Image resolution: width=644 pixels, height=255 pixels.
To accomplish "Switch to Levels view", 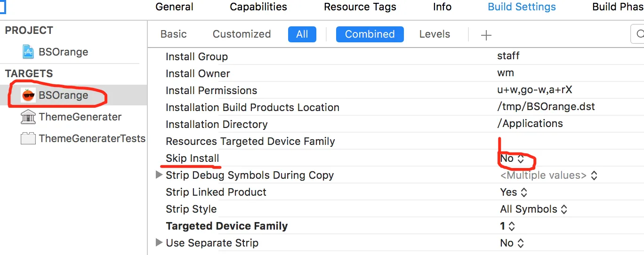I will [x=435, y=34].
